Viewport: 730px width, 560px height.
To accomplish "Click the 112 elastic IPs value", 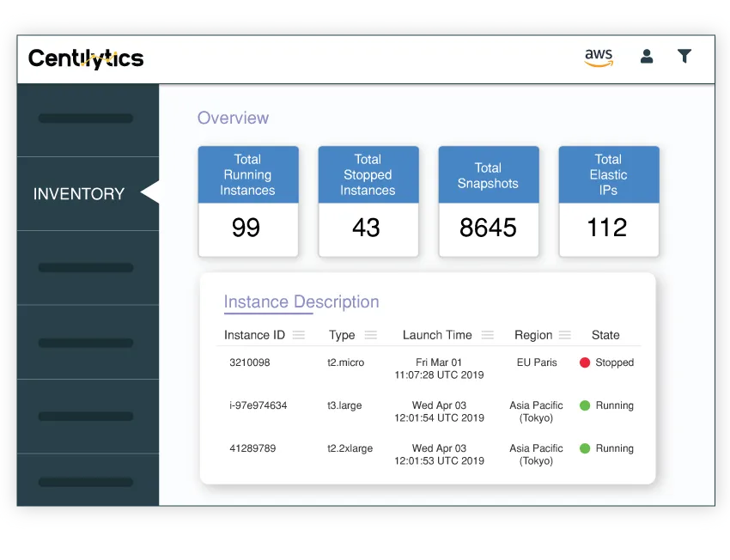I will [607, 228].
